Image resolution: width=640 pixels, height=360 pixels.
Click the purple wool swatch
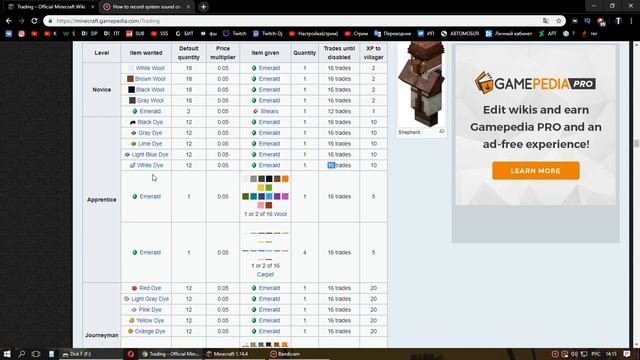coord(277,196)
